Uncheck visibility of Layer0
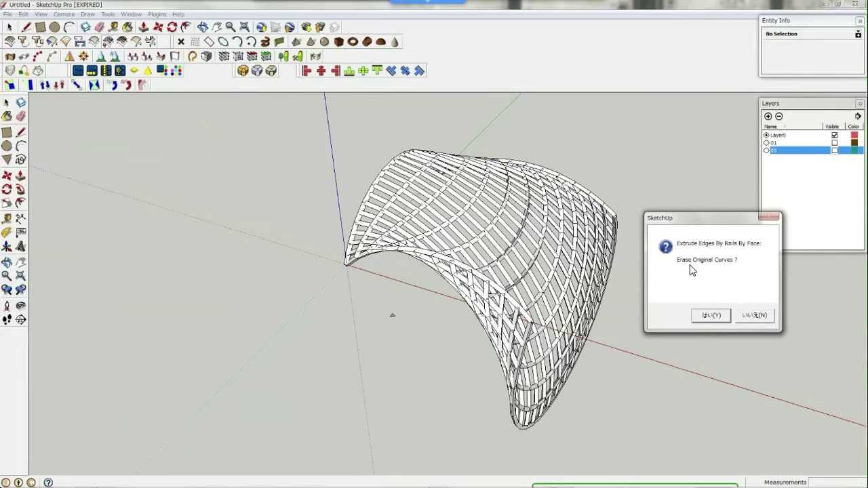868x488 pixels. click(835, 135)
